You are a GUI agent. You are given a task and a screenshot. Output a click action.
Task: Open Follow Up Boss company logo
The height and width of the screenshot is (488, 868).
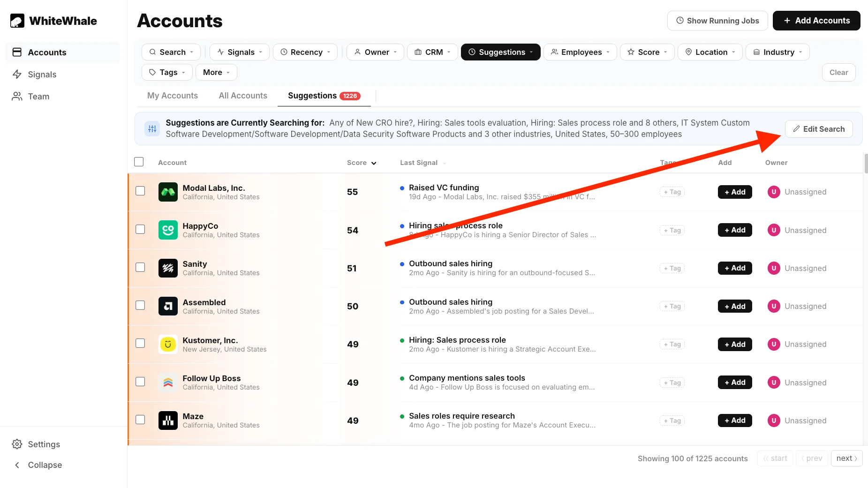tap(168, 383)
